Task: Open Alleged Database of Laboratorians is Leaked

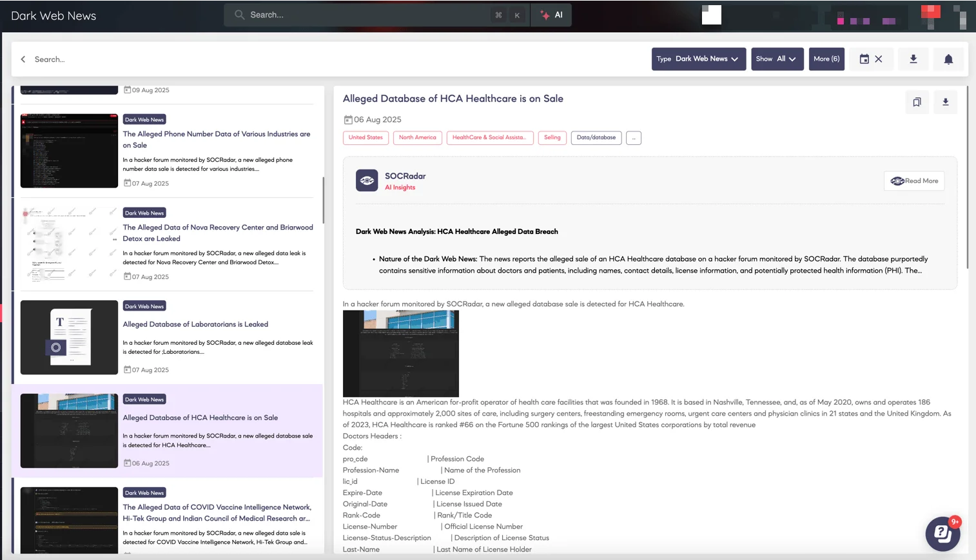Action: pyautogui.click(x=195, y=324)
